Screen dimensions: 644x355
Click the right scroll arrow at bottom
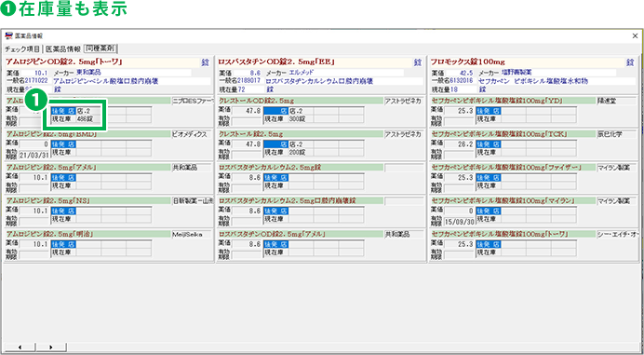pyautogui.click(x=51, y=347)
